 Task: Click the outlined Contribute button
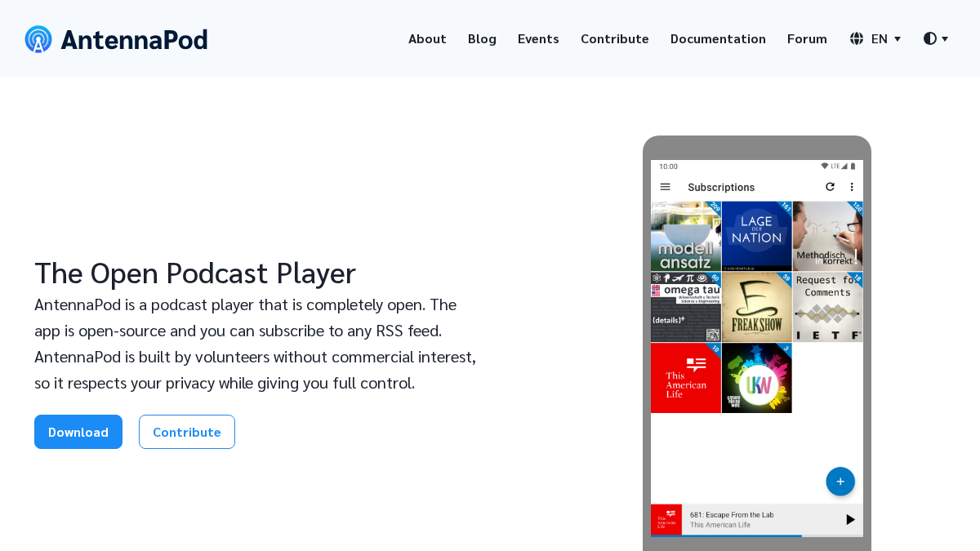tap(187, 432)
